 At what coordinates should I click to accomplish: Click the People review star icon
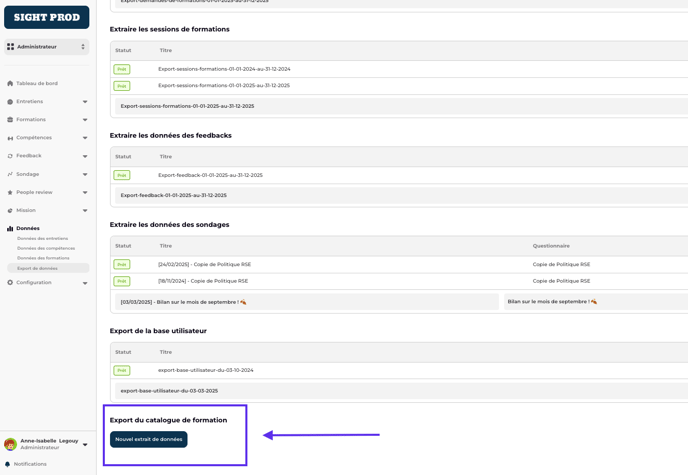pyautogui.click(x=10, y=192)
